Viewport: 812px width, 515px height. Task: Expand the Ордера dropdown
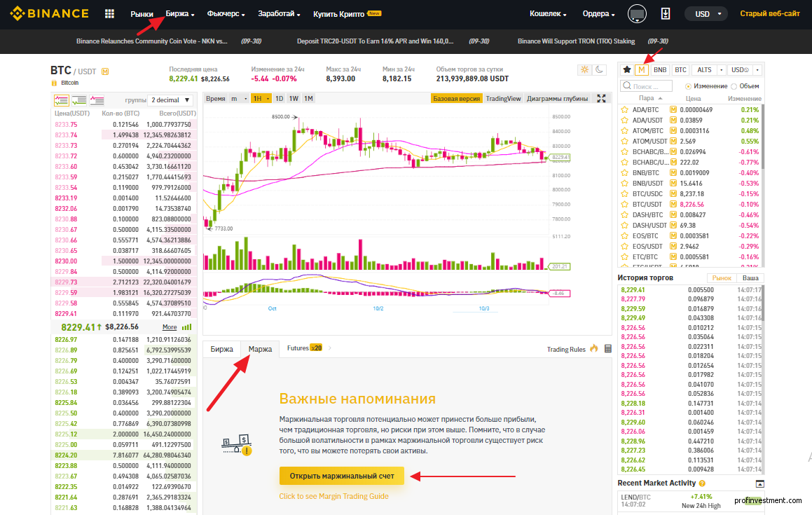click(x=598, y=14)
